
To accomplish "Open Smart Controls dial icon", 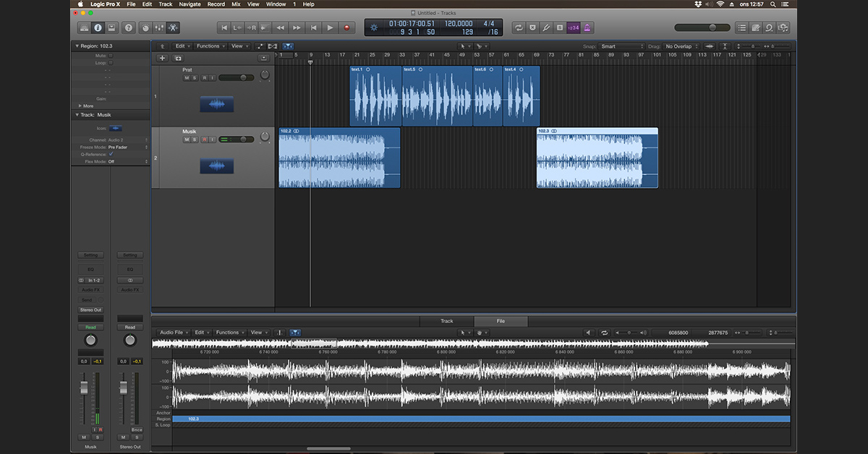I will [x=145, y=27].
